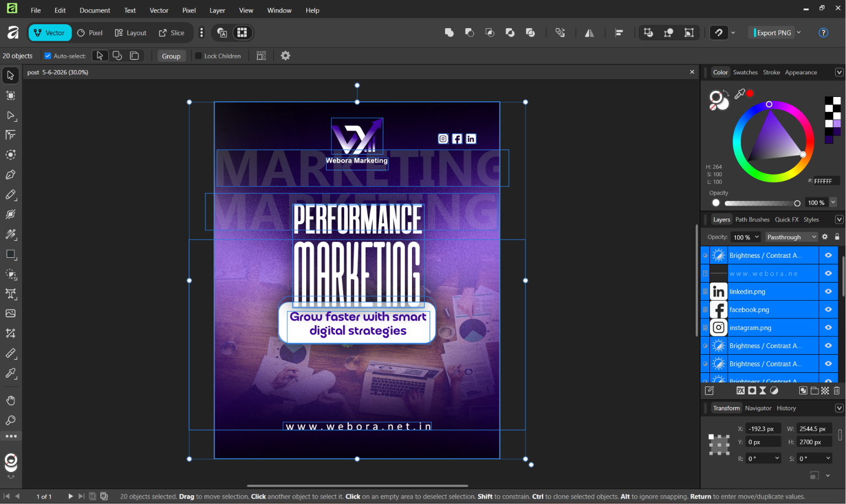846x504 pixels.
Task: Click the transform anchor point selector
Action: pyautogui.click(x=719, y=444)
